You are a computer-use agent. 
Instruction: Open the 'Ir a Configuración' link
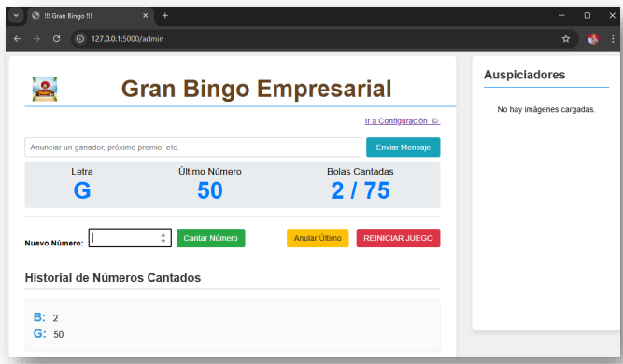click(x=403, y=121)
